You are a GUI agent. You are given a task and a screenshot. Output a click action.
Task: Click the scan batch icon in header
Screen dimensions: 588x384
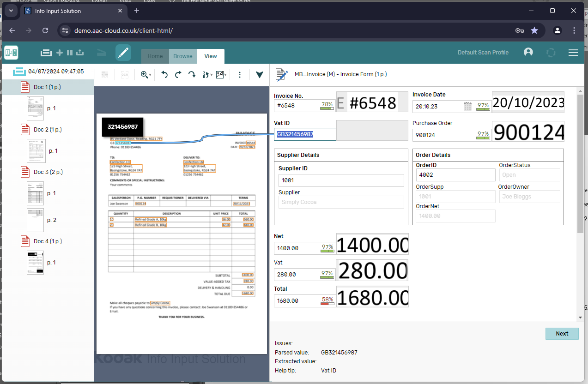[46, 53]
